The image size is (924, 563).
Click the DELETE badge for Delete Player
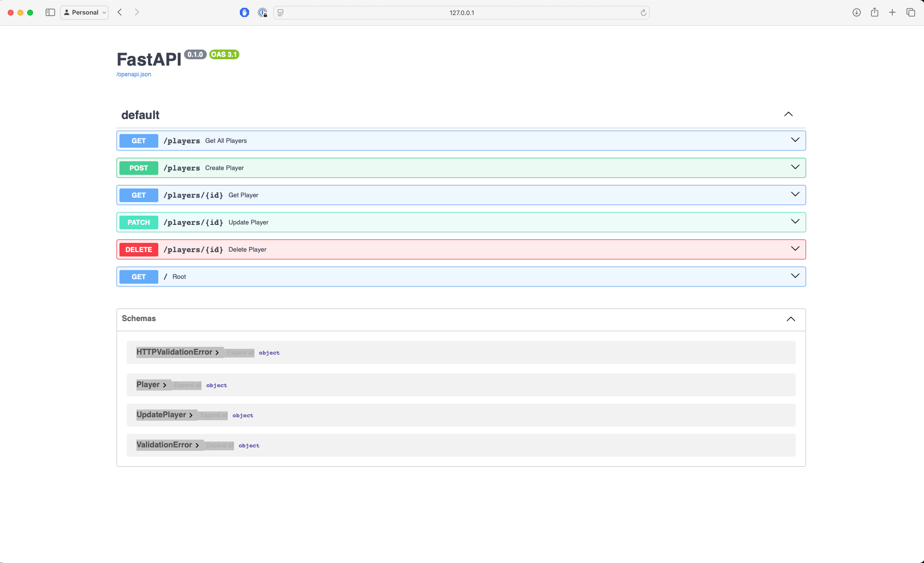pos(139,250)
